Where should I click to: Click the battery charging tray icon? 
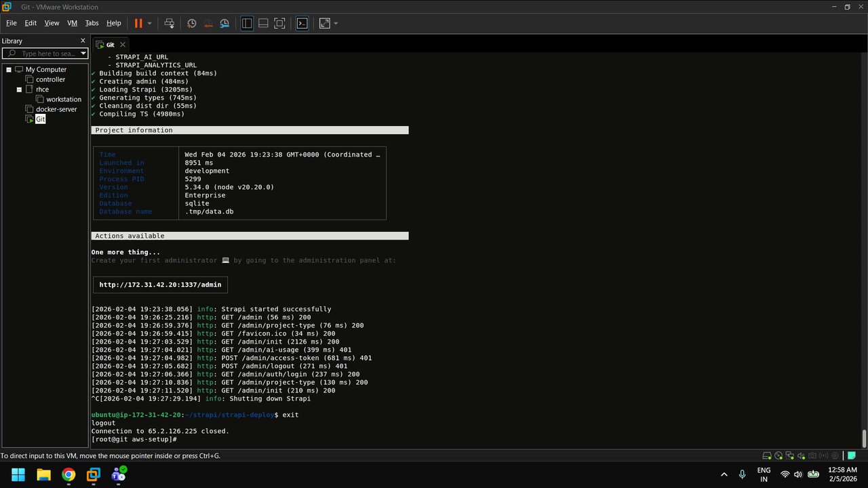[813, 474]
